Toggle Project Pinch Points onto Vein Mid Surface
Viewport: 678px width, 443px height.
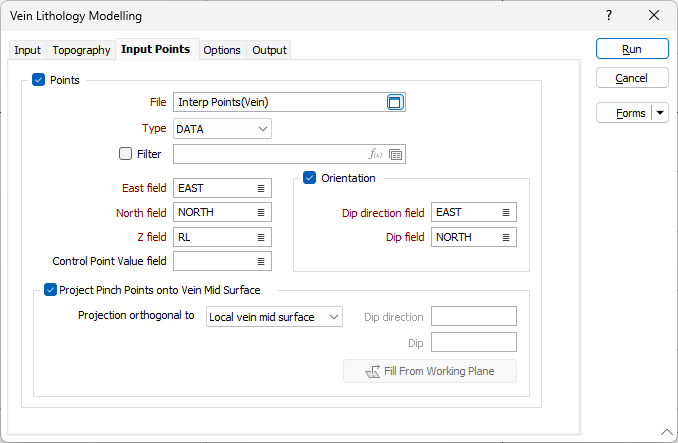point(51,290)
